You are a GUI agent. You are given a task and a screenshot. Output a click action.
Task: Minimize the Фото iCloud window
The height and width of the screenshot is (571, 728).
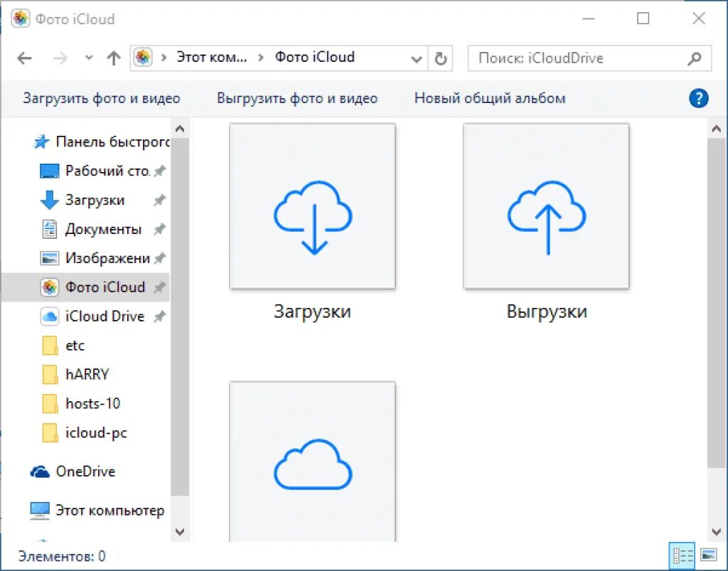[589, 18]
